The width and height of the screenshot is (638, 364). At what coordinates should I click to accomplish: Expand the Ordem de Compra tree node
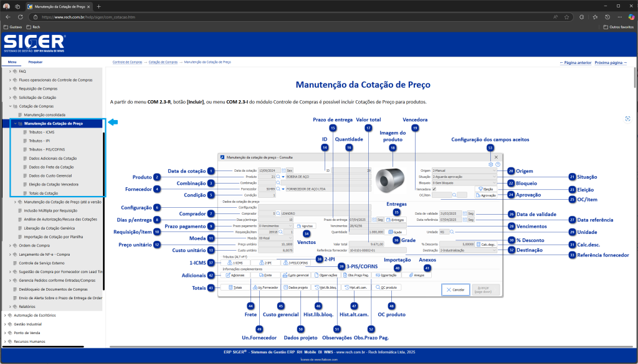(10, 245)
